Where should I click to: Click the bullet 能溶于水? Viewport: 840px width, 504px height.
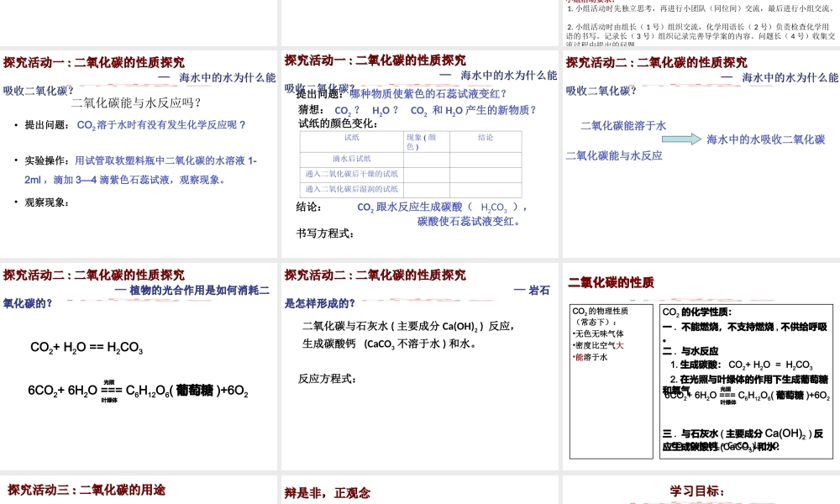[590, 357]
